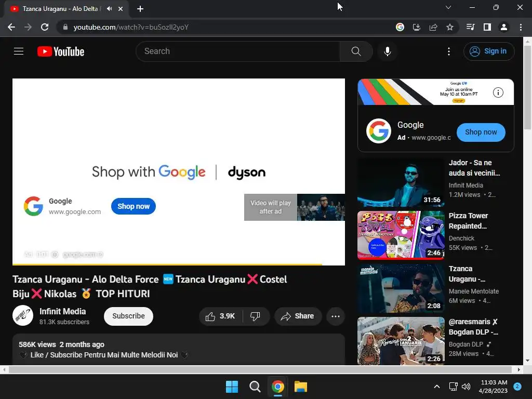Open the taskbar clock and date

tap(494, 387)
